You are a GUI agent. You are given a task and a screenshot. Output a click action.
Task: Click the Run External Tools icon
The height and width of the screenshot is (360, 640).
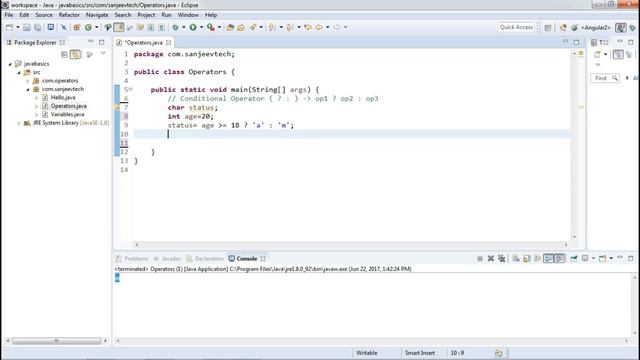(x=211, y=27)
